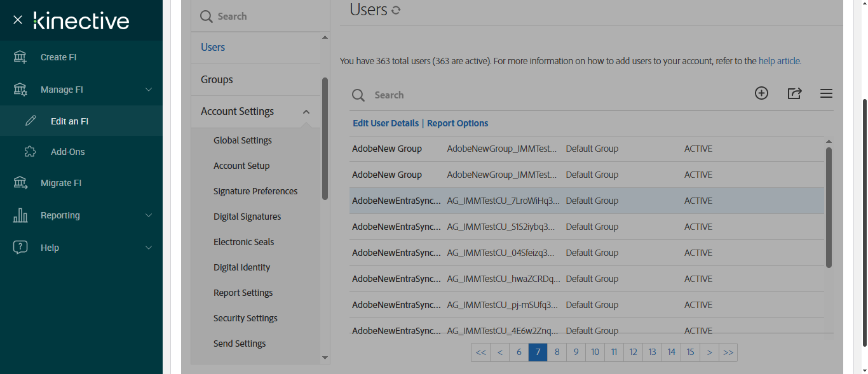Click the export users icon
The image size is (868, 374).
794,93
